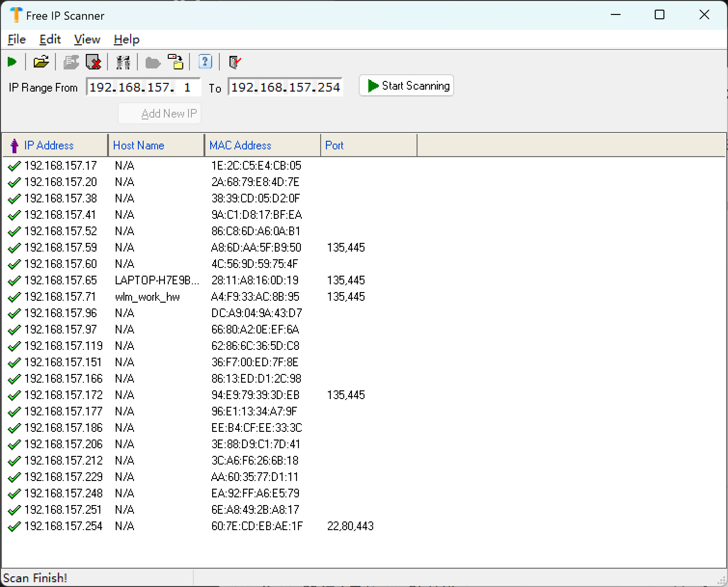The height and width of the screenshot is (587, 728).
Task: Click the green check icon of 192.168.157.229
Action: tap(14, 478)
